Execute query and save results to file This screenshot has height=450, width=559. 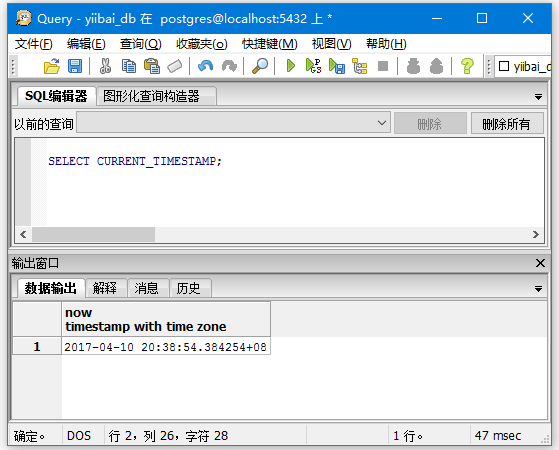[x=337, y=66]
